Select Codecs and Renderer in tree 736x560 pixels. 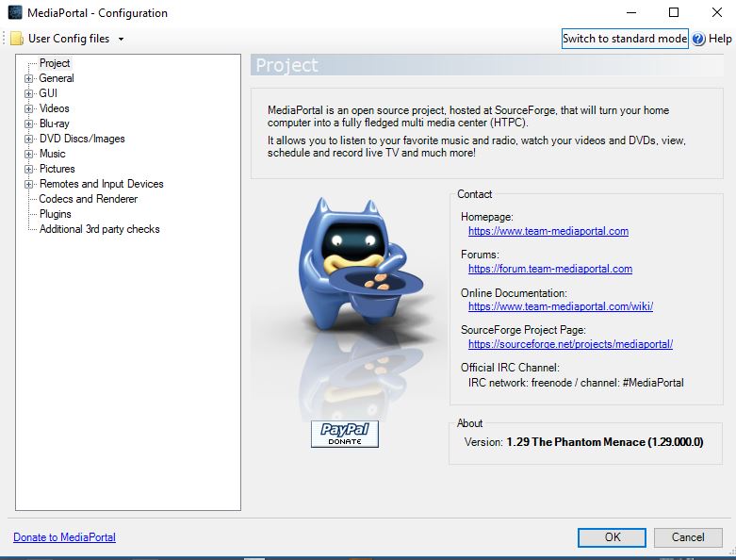click(x=88, y=199)
